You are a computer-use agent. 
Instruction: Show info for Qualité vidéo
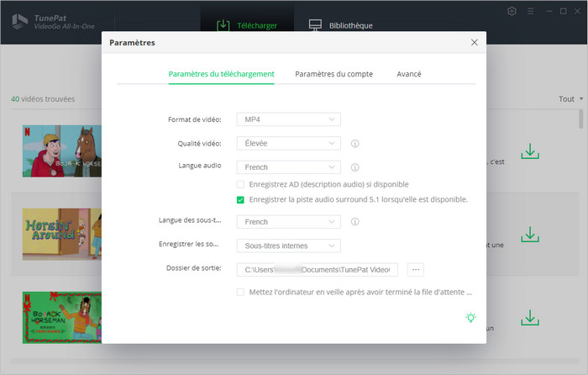click(x=354, y=144)
